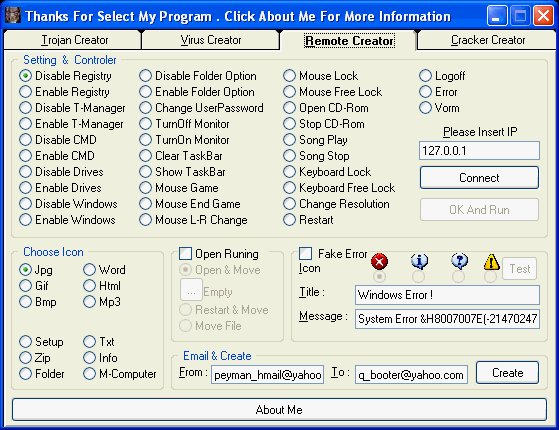
Task: Pick the Change Resolution radio option
Action: (x=289, y=204)
